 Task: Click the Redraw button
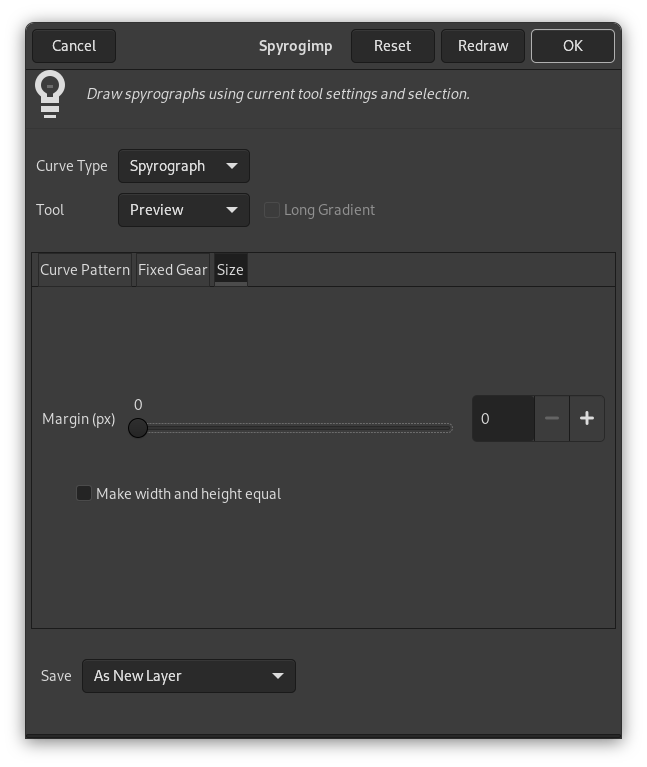[483, 46]
